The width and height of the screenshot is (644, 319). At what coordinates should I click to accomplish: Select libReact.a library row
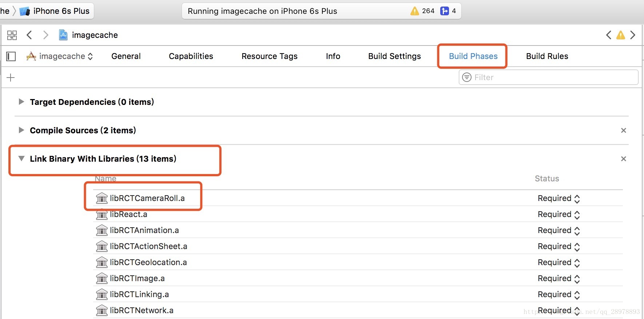tap(358, 214)
